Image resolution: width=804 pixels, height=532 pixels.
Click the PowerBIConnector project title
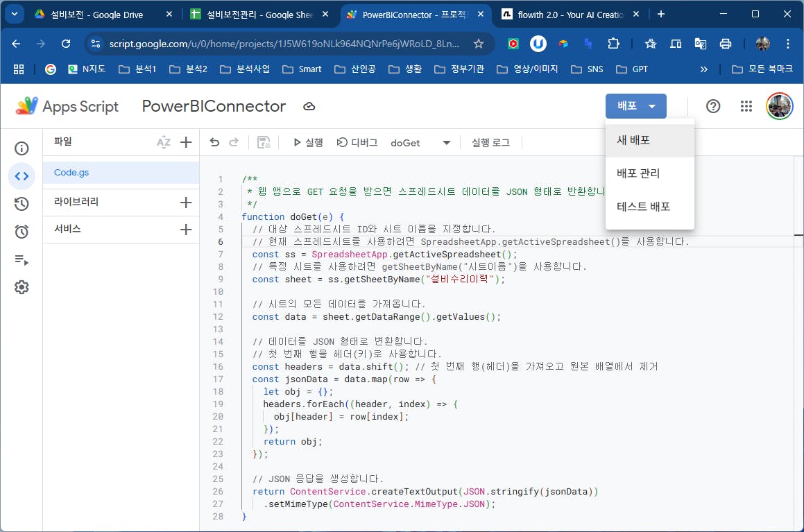coord(214,106)
